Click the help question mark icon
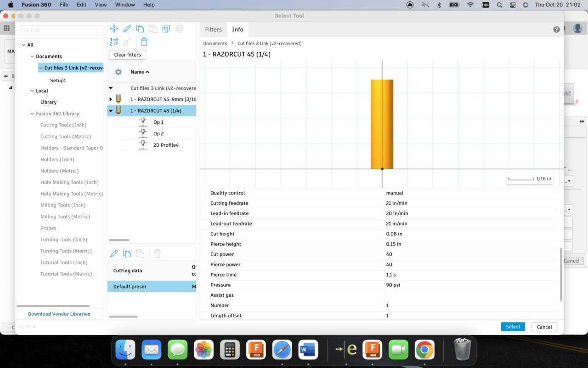The width and height of the screenshot is (588, 368). [x=556, y=29]
